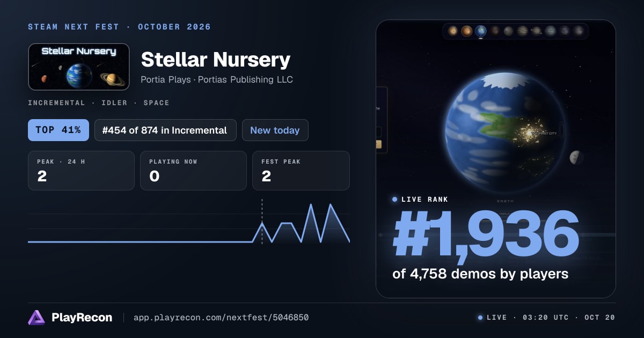This screenshot has width=644, height=338.
Task: Select the gray cratered planet icon
Action: tap(509, 31)
